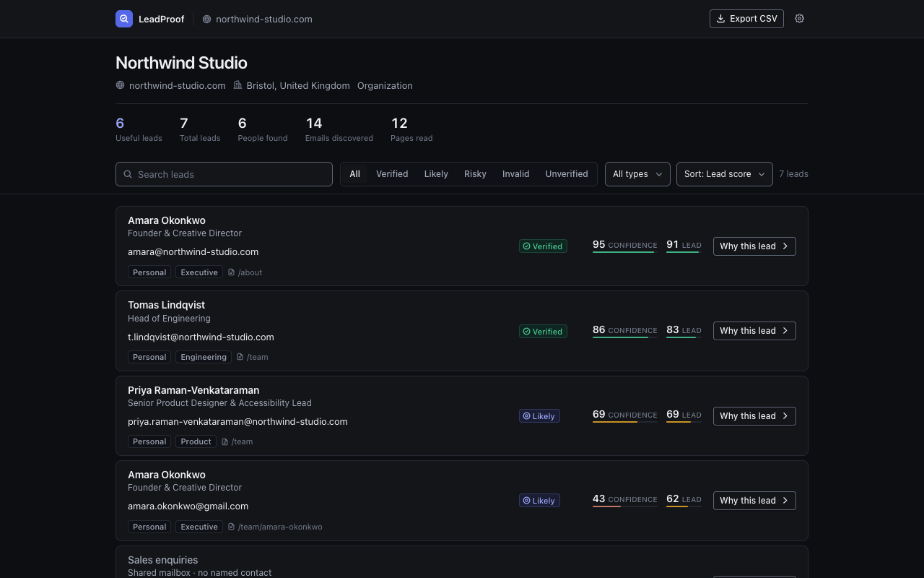Open the Sort: Lead score dropdown

pyautogui.click(x=725, y=174)
